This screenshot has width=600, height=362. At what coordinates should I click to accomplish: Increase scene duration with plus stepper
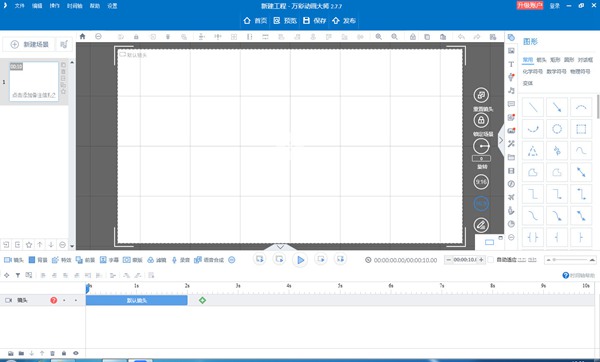(481, 260)
